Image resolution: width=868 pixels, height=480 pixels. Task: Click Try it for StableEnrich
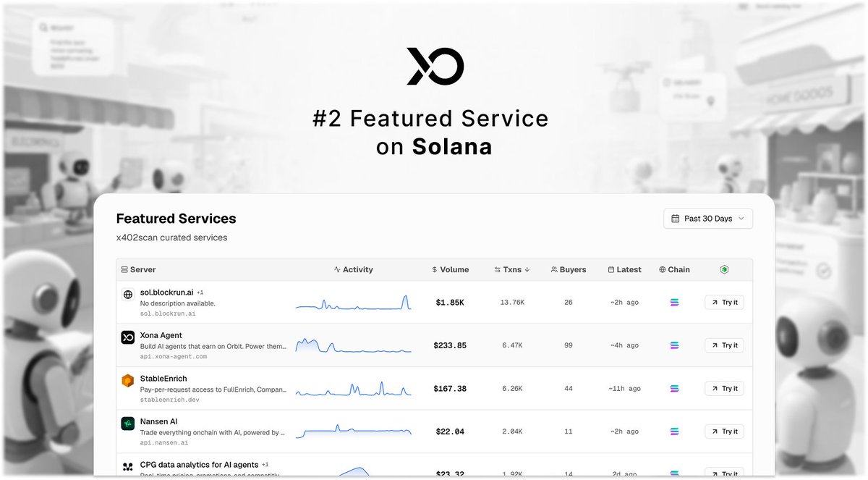pyautogui.click(x=724, y=389)
